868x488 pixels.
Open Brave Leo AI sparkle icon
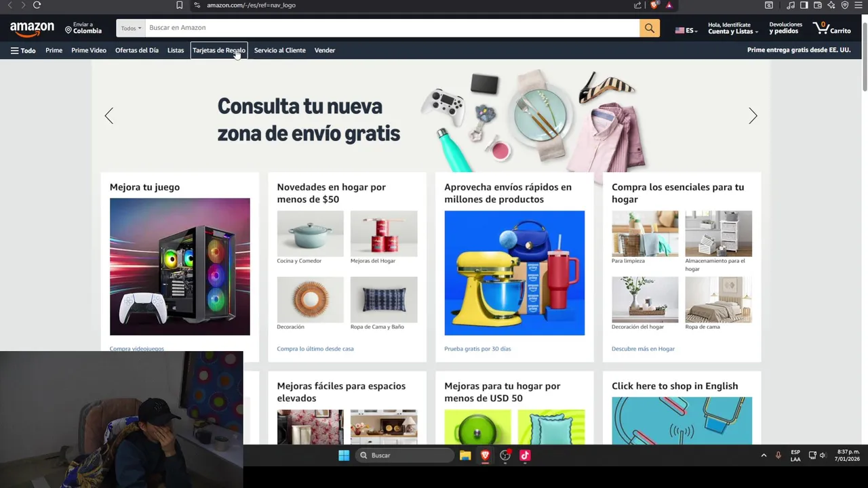point(831,5)
